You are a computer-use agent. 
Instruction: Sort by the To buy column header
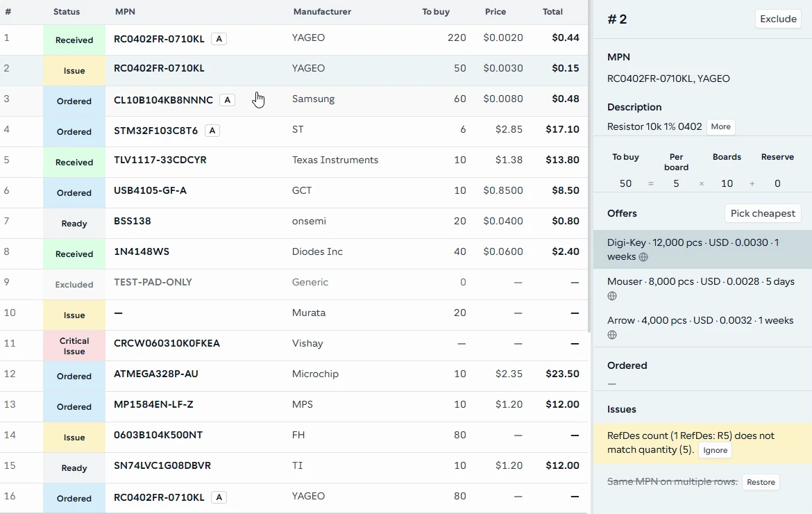coord(436,11)
